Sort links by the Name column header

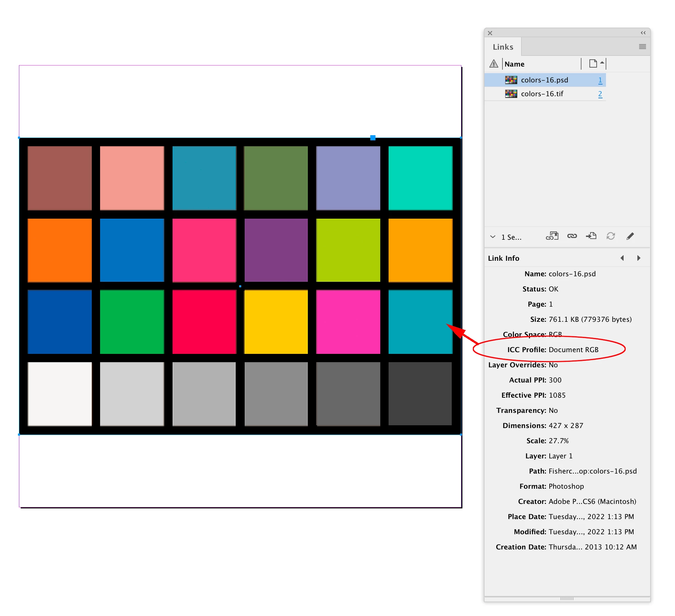click(514, 64)
